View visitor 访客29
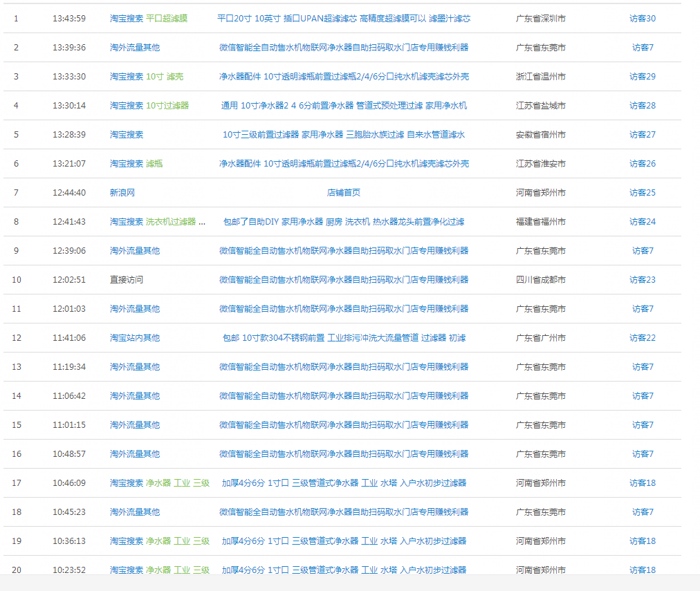 (x=643, y=76)
